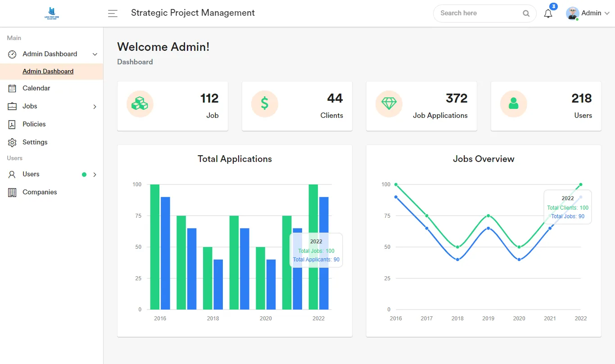This screenshot has height=364, width=615.
Task: Click the 2020 blue point in Jobs Overview
Action: click(519, 260)
